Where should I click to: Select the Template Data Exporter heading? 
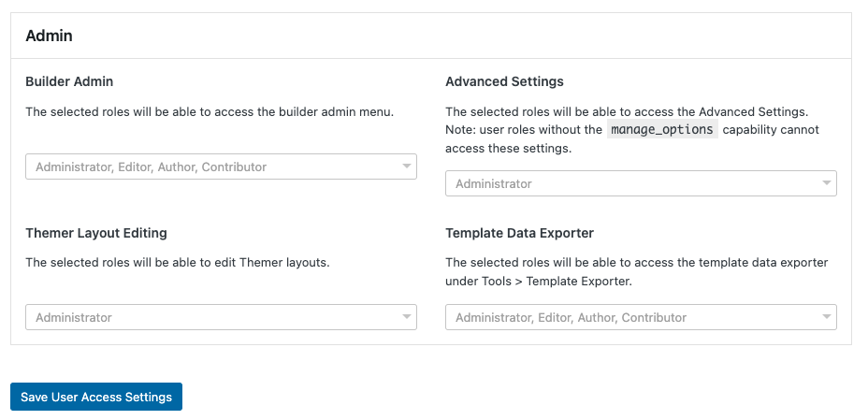(x=519, y=233)
